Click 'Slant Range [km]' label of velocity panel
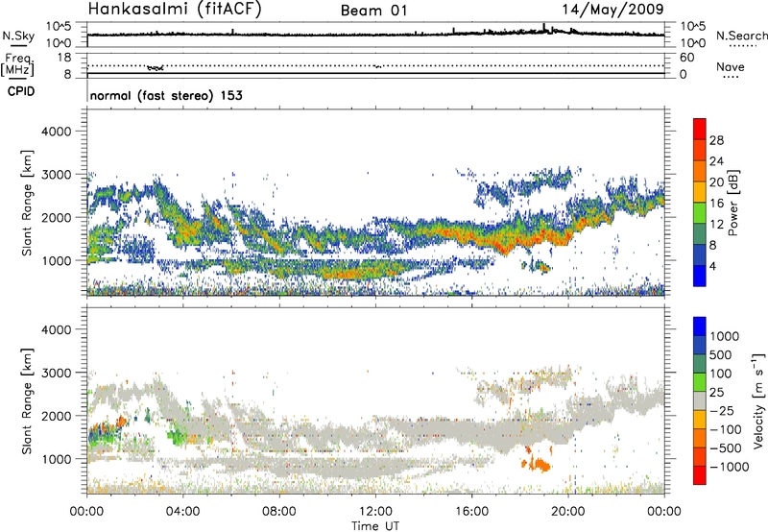This screenshot has height=532, width=768. (x=27, y=401)
